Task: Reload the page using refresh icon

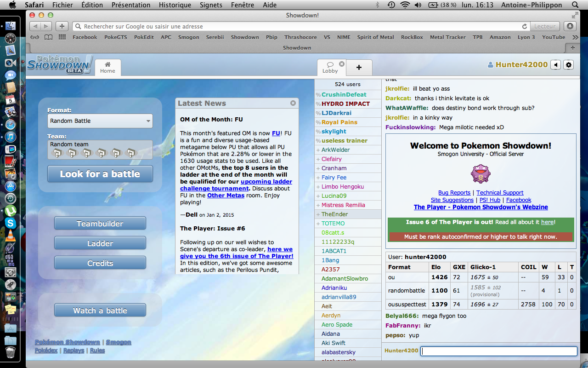Action: (525, 26)
